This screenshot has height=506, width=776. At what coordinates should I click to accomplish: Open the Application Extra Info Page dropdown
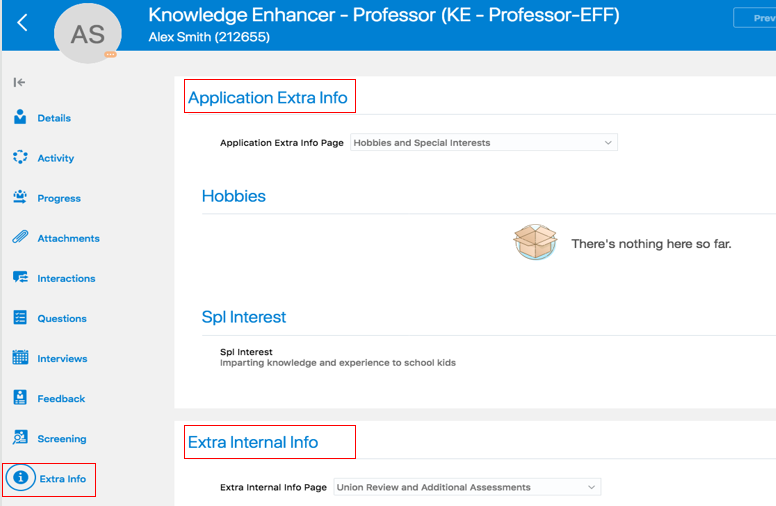coord(484,143)
